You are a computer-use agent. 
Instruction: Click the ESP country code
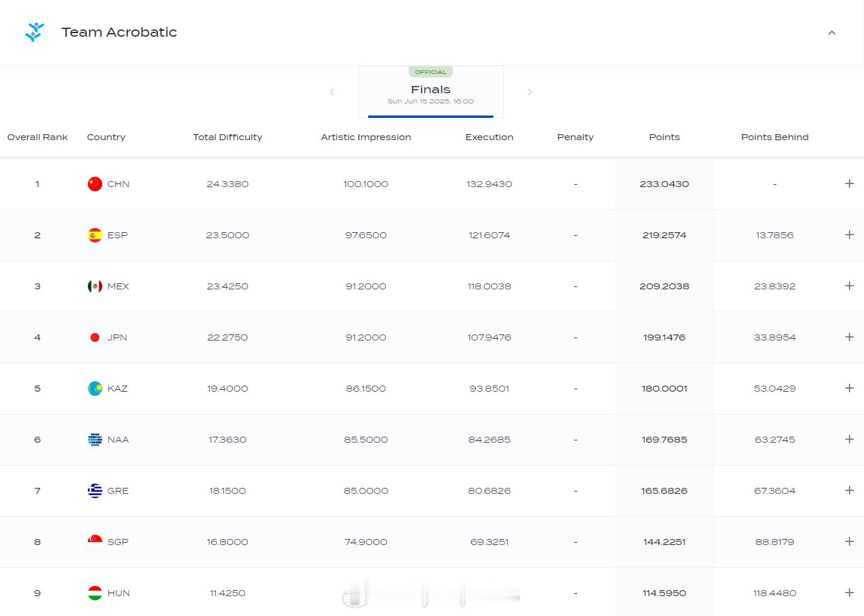(x=117, y=235)
